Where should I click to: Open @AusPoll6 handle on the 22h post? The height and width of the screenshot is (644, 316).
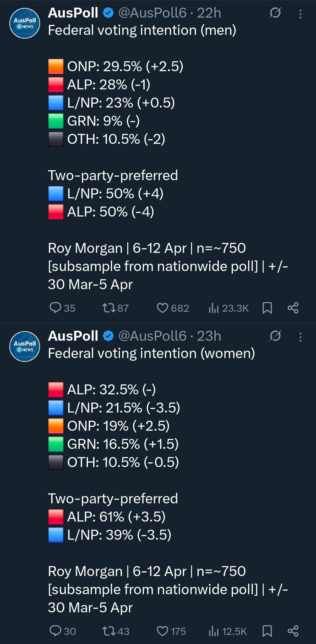[152, 13]
